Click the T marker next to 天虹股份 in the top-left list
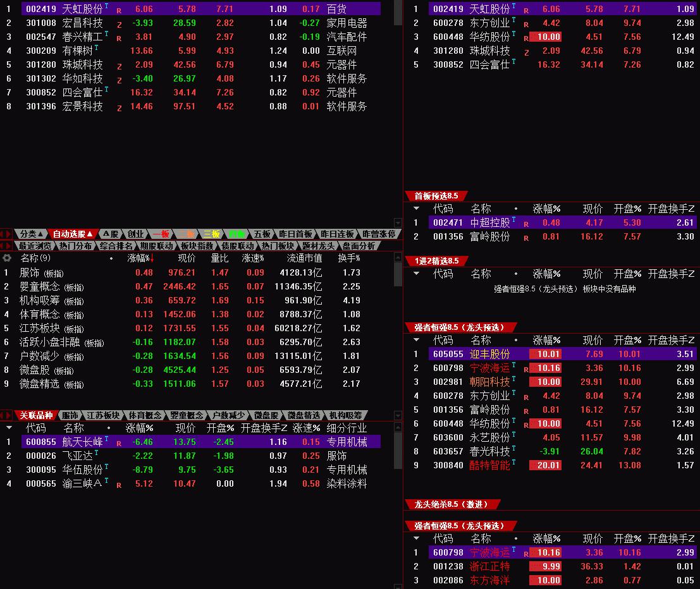 (107, 6)
